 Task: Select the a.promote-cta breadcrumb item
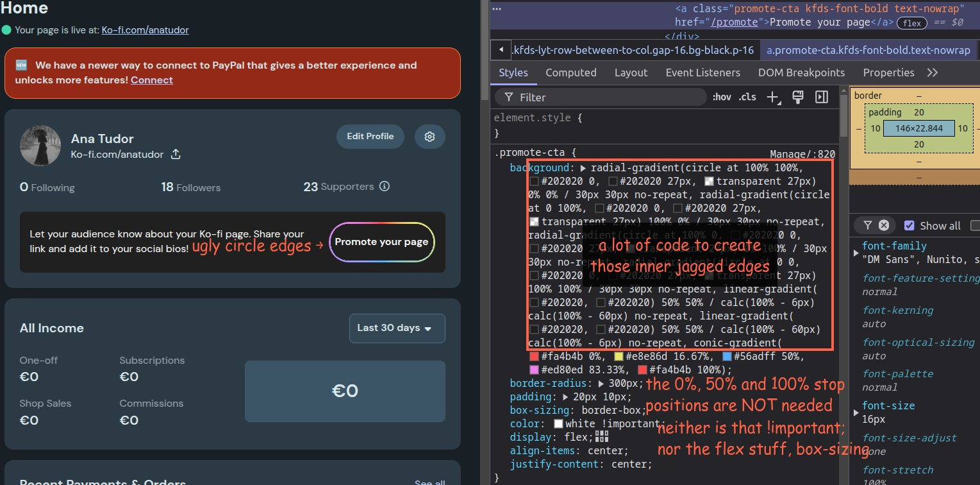868,50
